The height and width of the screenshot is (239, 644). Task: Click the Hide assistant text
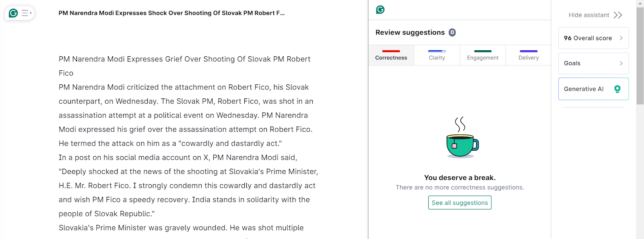pyautogui.click(x=589, y=15)
